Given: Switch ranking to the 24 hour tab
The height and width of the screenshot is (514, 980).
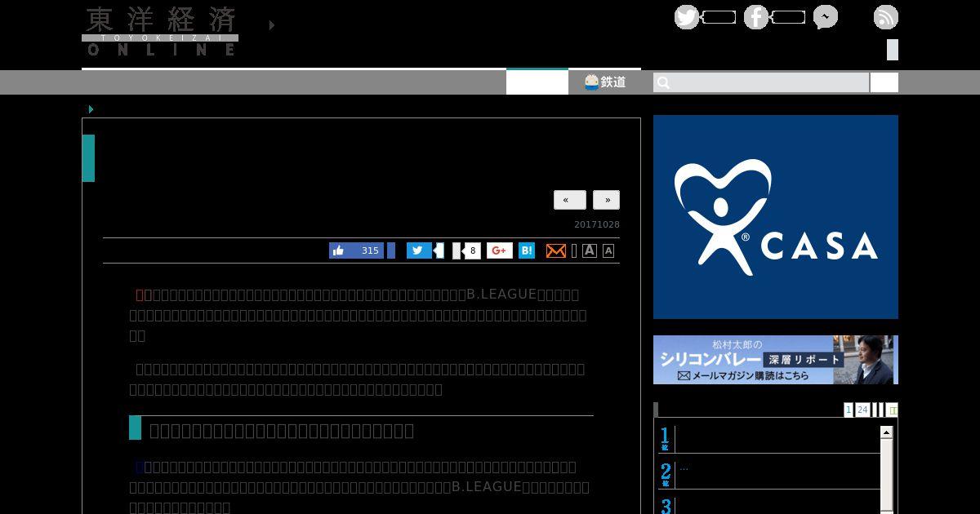Looking at the screenshot, I should 862,410.
